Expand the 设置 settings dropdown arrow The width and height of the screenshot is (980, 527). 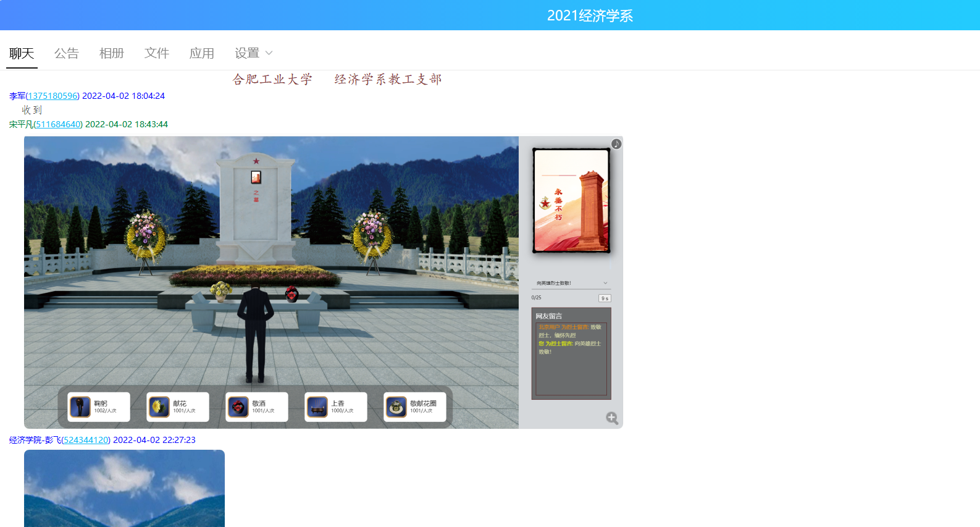click(269, 53)
